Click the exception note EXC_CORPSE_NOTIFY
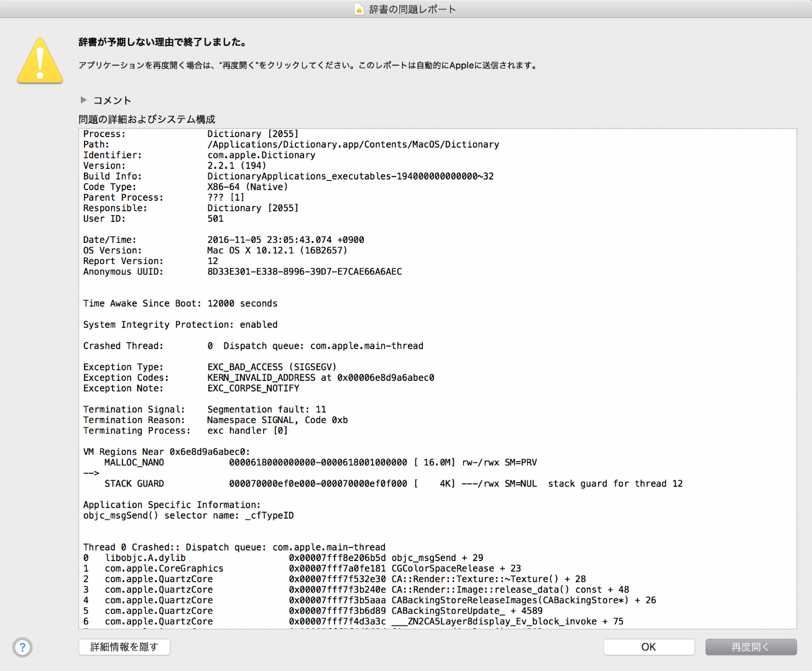 click(x=253, y=388)
